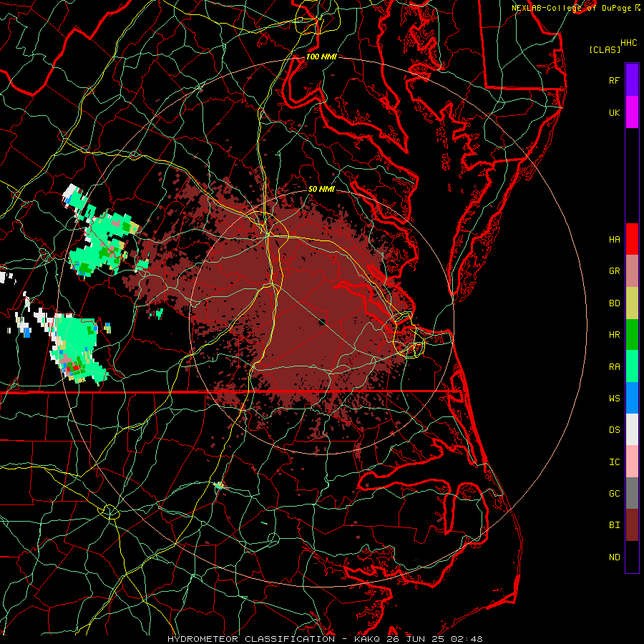
Task: Click the HA red legend swatch
Action: coord(632,239)
